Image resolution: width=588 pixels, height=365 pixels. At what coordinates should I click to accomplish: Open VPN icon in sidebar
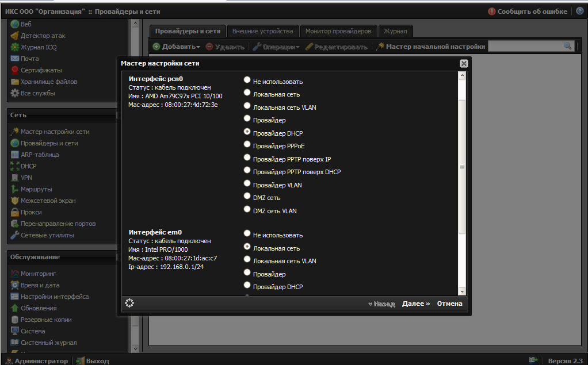tap(14, 178)
